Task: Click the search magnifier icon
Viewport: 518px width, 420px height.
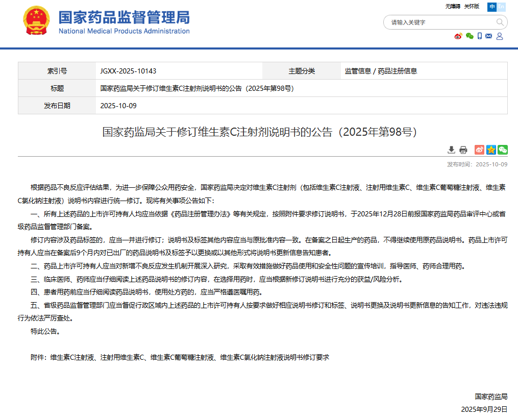Action: click(500, 22)
